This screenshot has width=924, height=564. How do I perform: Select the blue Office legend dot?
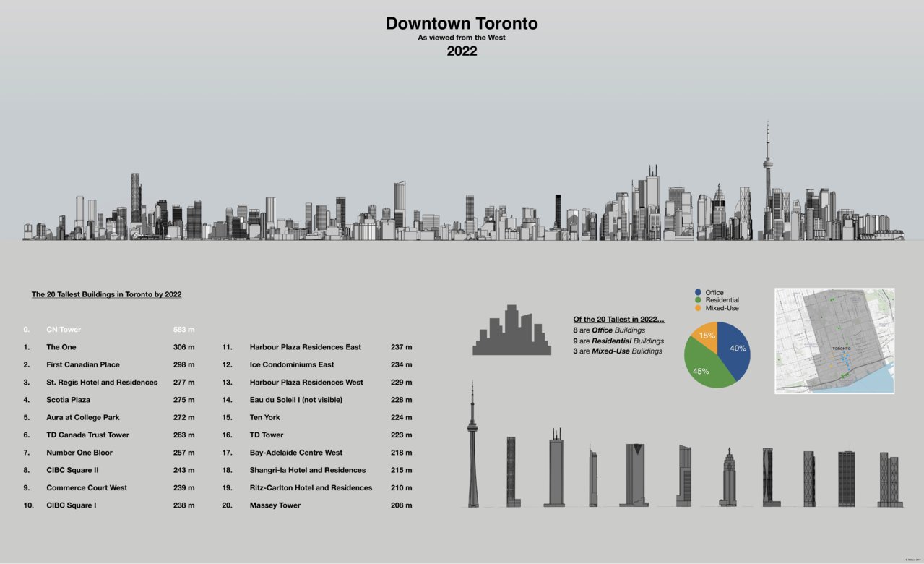click(698, 292)
